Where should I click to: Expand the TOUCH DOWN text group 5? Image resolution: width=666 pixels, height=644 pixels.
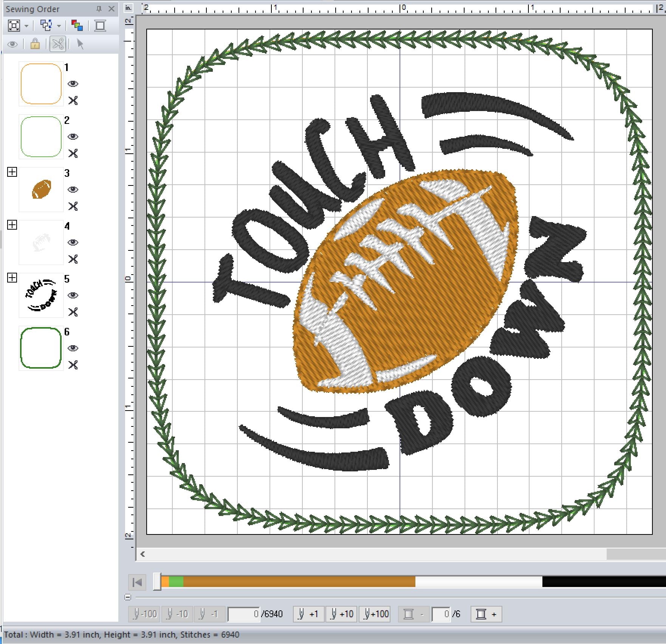[x=12, y=278]
